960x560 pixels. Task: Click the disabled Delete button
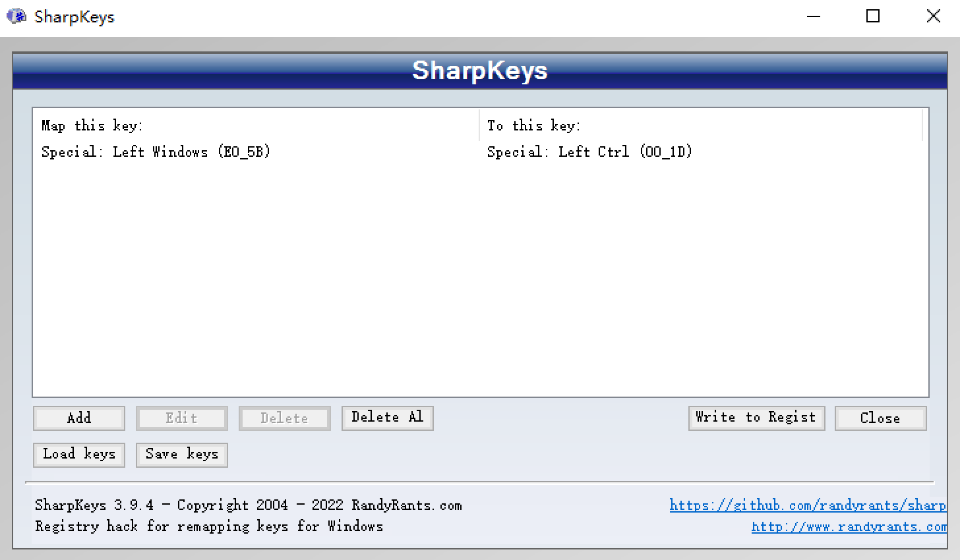coord(284,418)
